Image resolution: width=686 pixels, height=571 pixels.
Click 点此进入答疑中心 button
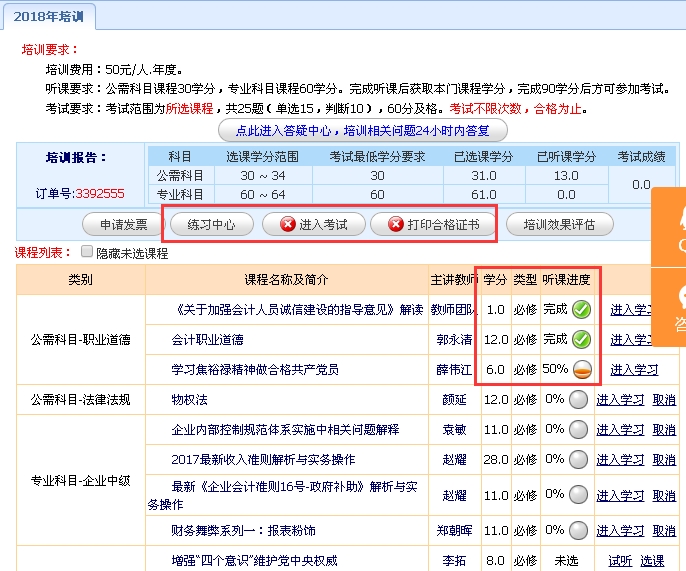point(363,131)
